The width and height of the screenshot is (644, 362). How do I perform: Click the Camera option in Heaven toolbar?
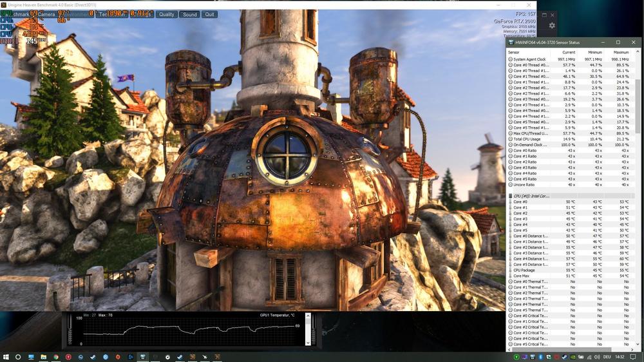coord(46,14)
